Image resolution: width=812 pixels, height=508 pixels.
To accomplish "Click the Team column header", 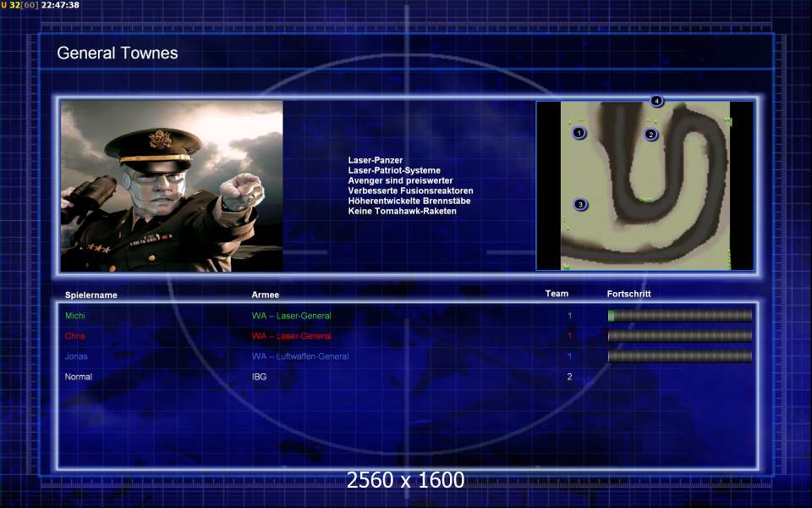I will tap(557, 294).
